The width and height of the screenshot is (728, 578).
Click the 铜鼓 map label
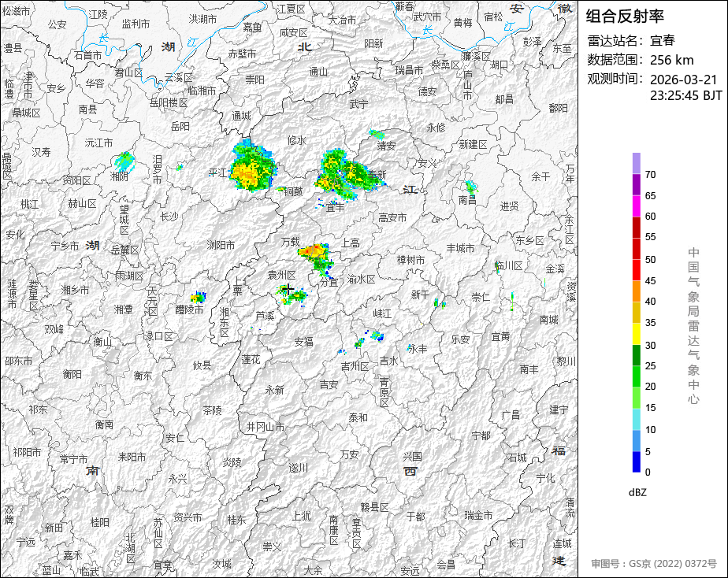pyautogui.click(x=293, y=191)
